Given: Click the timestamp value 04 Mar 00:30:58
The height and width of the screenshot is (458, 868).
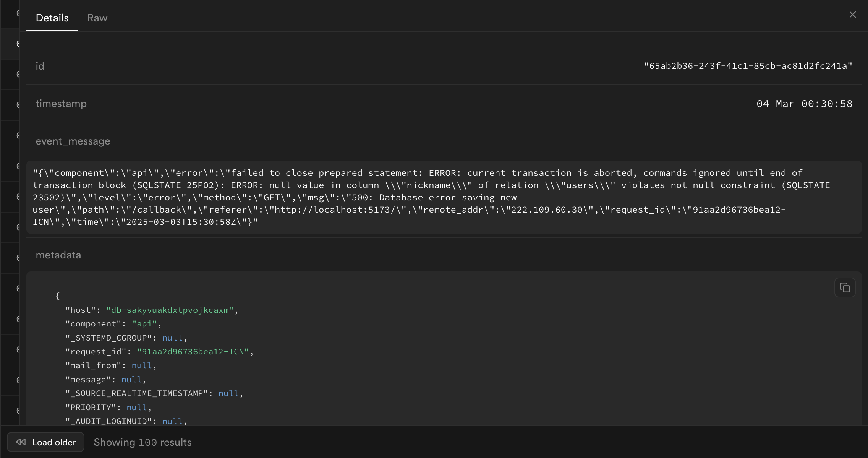Looking at the screenshot, I should click(804, 104).
